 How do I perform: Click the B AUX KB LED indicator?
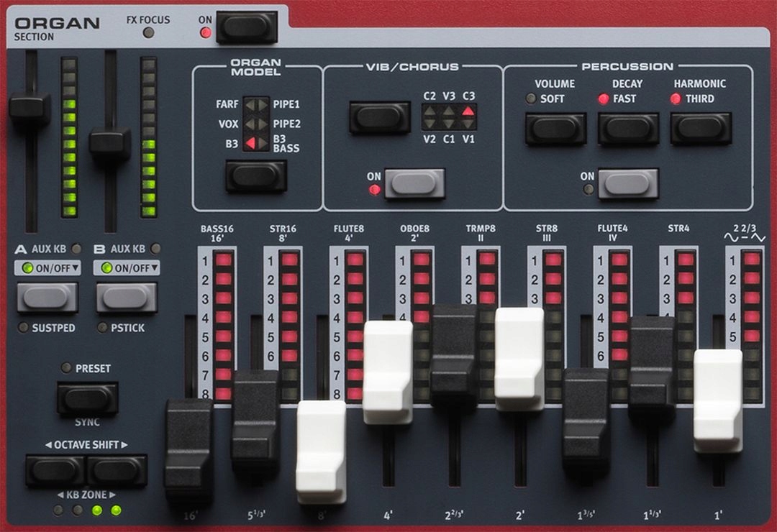(x=155, y=249)
